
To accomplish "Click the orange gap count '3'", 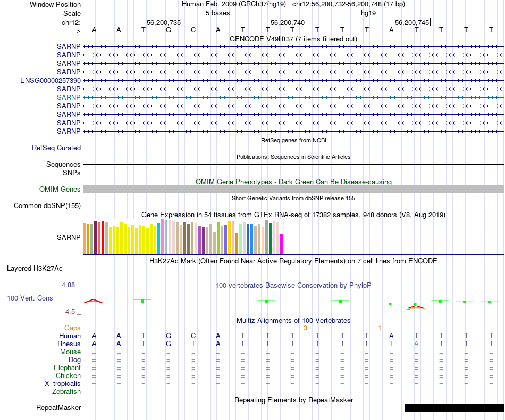I will [x=305, y=328].
